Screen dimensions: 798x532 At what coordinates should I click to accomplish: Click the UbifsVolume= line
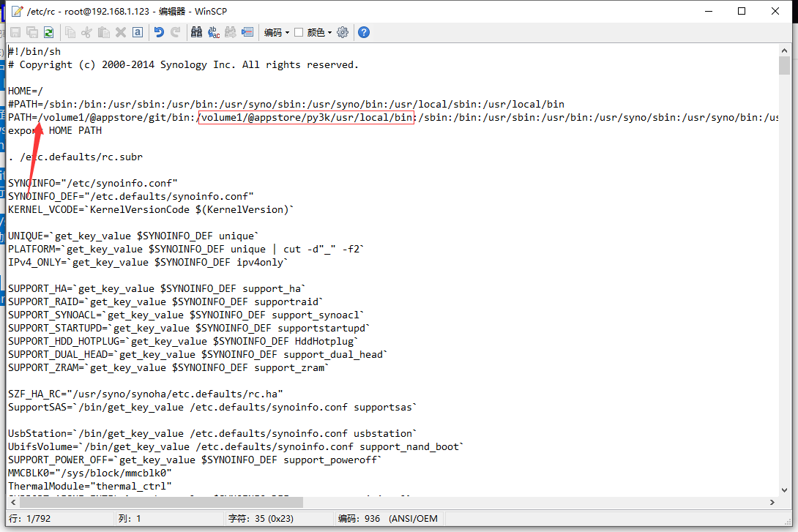tap(236, 446)
